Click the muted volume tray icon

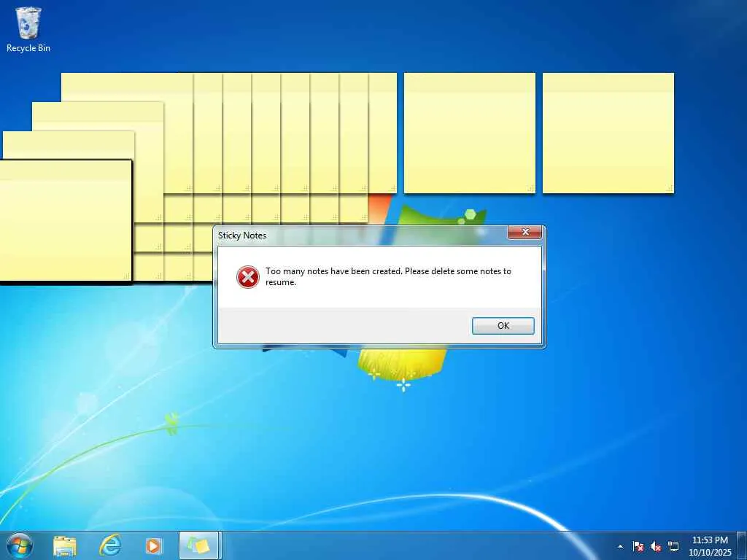[656, 546]
